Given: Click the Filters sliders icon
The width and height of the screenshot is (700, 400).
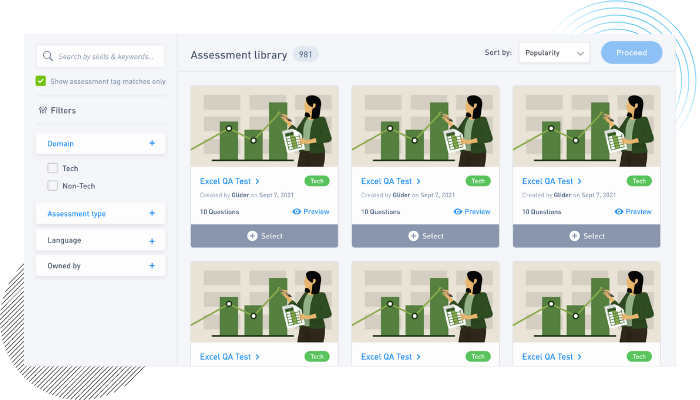Looking at the screenshot, I should (43, 110).
